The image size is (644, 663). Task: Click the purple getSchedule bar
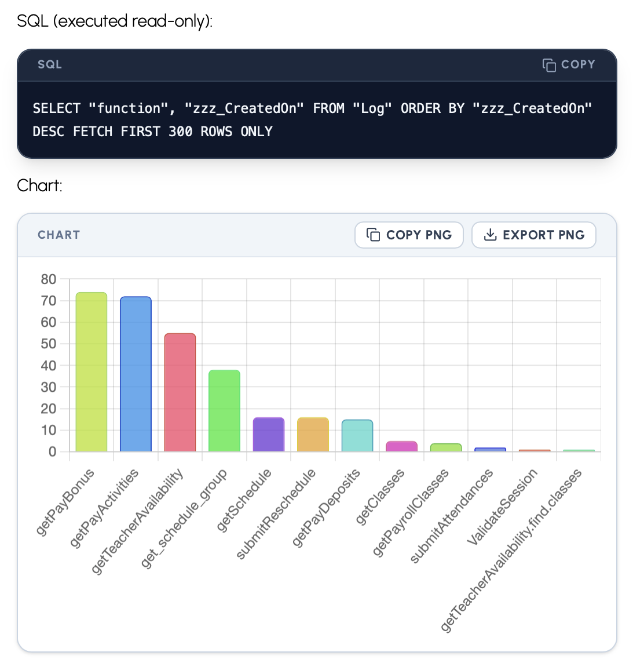tap(269, 435)
